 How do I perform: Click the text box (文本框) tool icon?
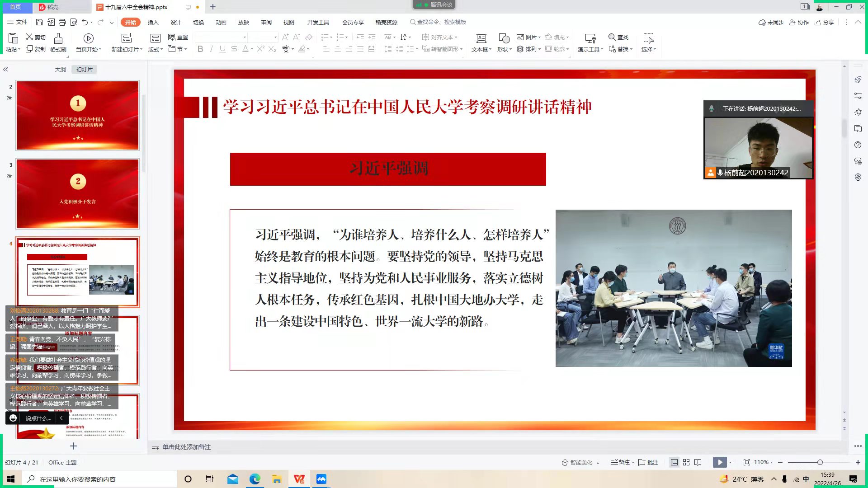tap(481, 38)
